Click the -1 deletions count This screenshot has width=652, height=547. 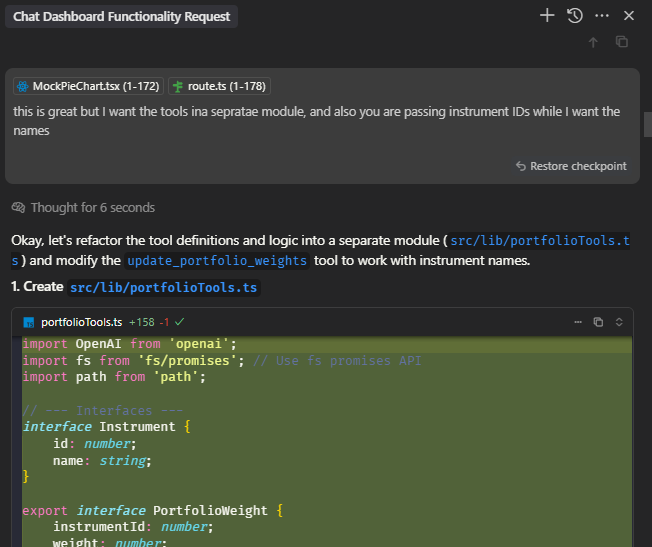pyautogui.click(x=164, y=322)
